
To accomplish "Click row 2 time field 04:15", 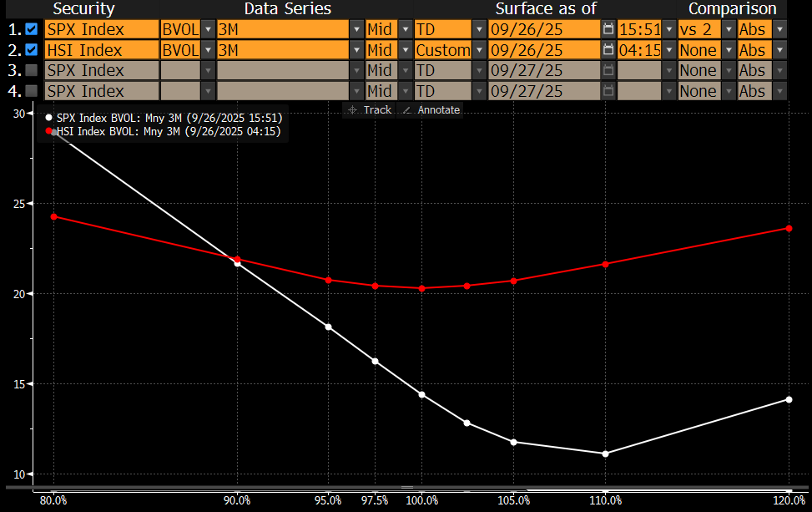I will click(639, 50).
